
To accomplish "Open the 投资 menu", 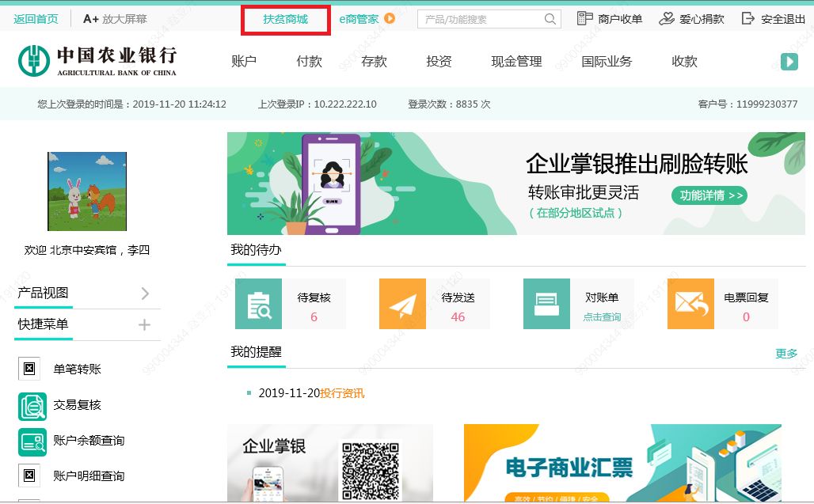I will [439, 62].
